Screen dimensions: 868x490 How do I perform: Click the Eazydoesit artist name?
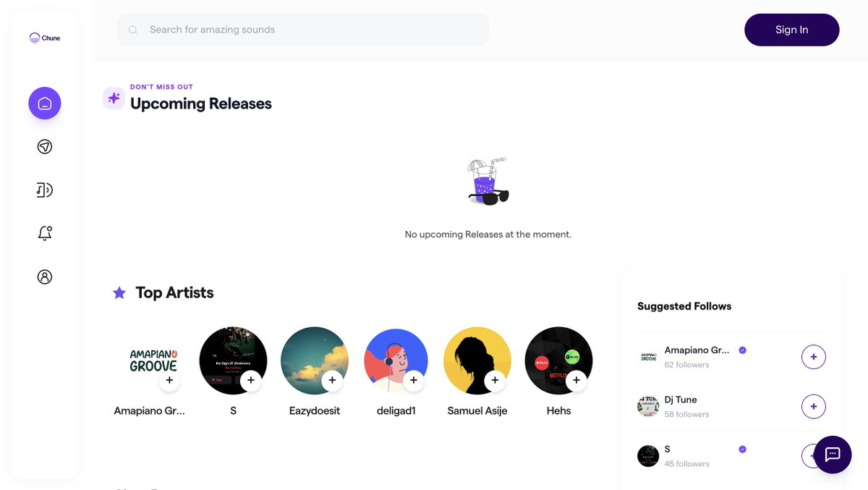pyautogui.click(x=315, y=410)
